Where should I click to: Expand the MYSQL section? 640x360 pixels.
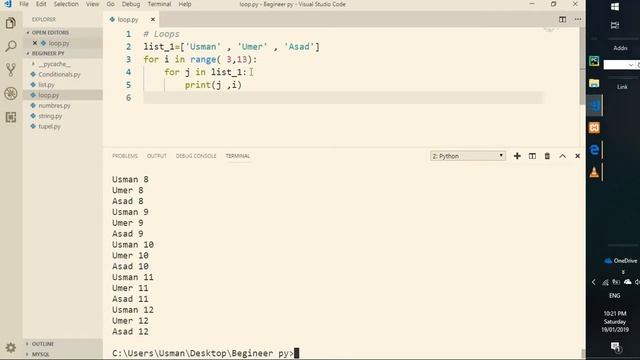point(40,354)
